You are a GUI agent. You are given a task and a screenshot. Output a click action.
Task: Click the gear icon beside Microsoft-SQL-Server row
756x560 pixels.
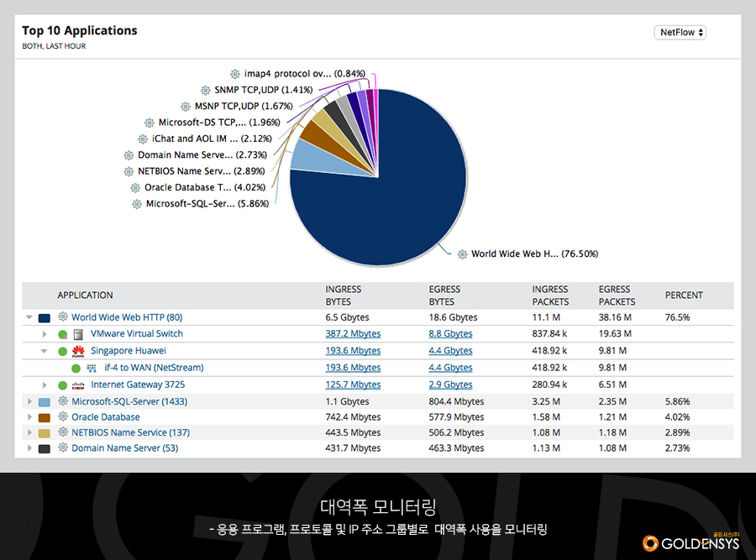[x=63, y=401]
